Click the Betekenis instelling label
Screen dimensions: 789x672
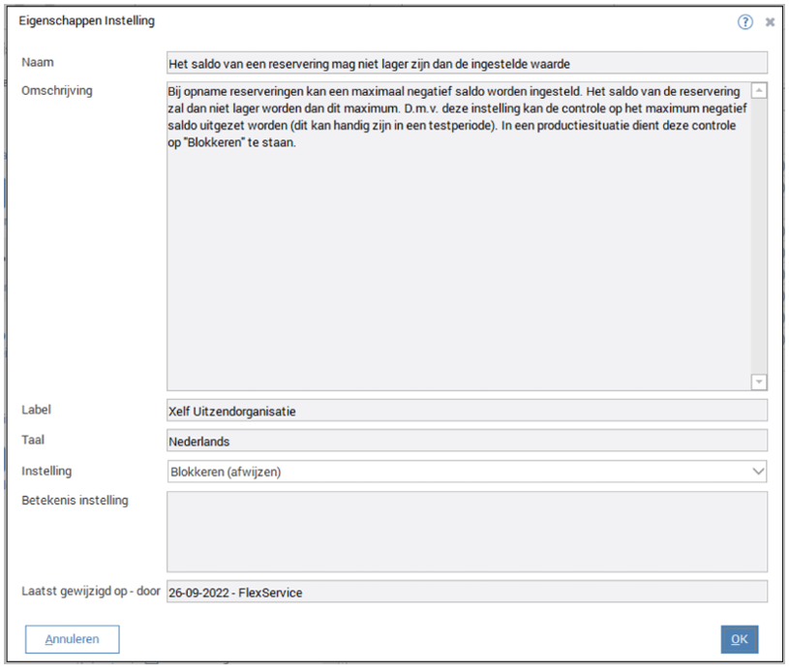75,501
